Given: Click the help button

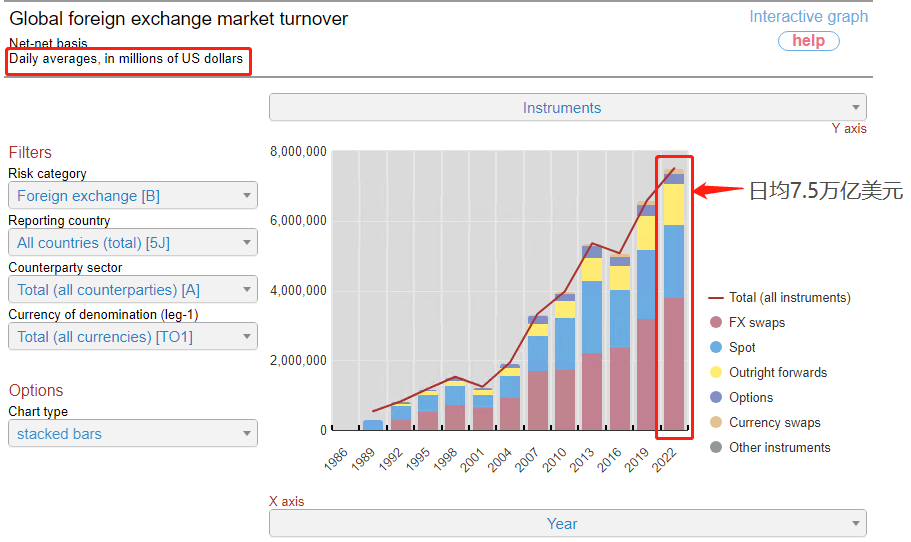Looking at the screenshot, I should pyautogui.click(x=808, y=41).
